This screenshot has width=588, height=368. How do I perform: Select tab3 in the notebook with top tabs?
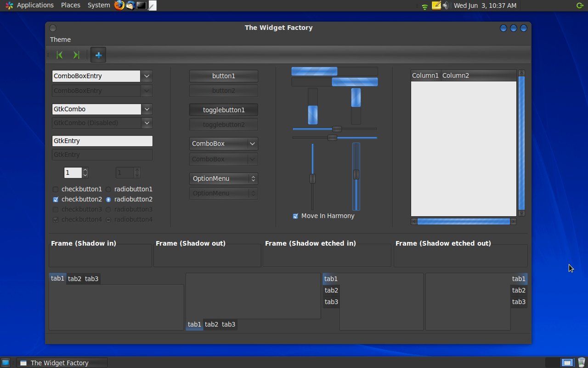[x=91, y=279]
